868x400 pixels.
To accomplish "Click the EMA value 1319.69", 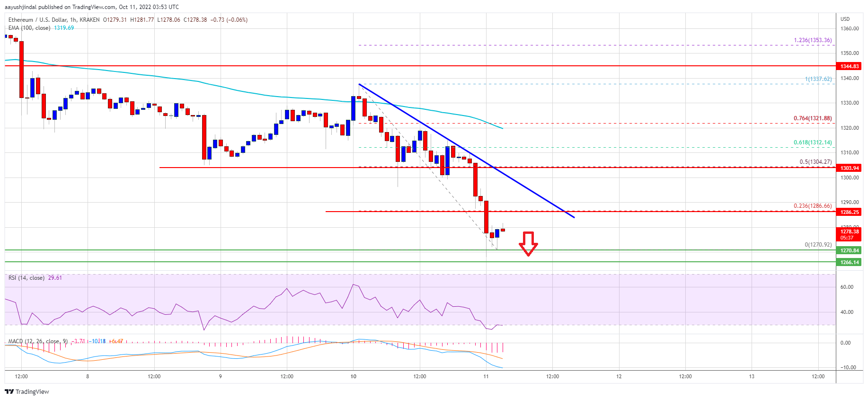I will click(x=64, y=28).
